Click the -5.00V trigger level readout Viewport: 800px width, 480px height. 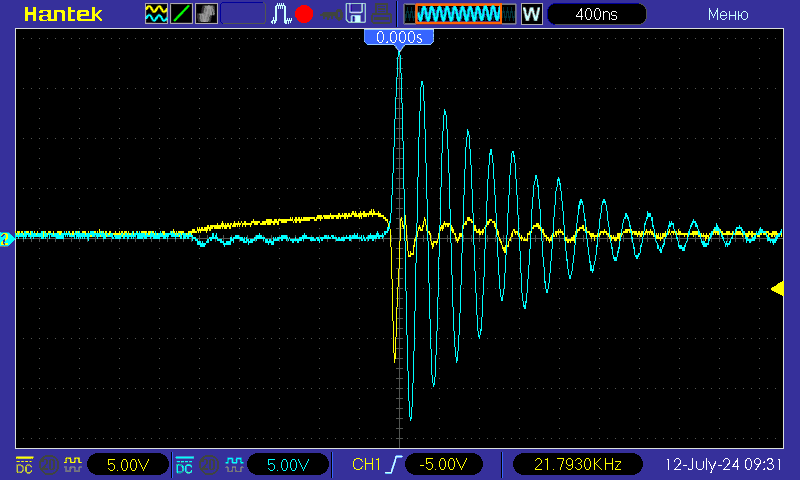coord(443,465)
